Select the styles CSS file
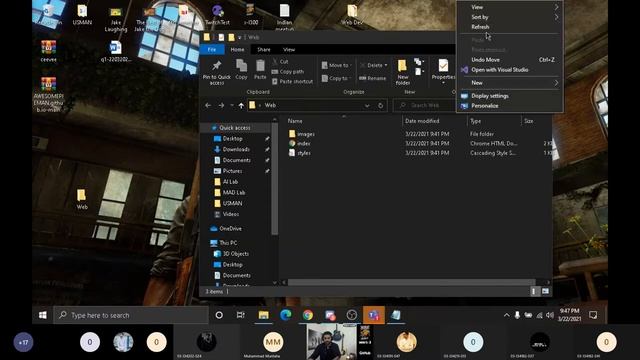Screen dimensions: 640x360 300,153
